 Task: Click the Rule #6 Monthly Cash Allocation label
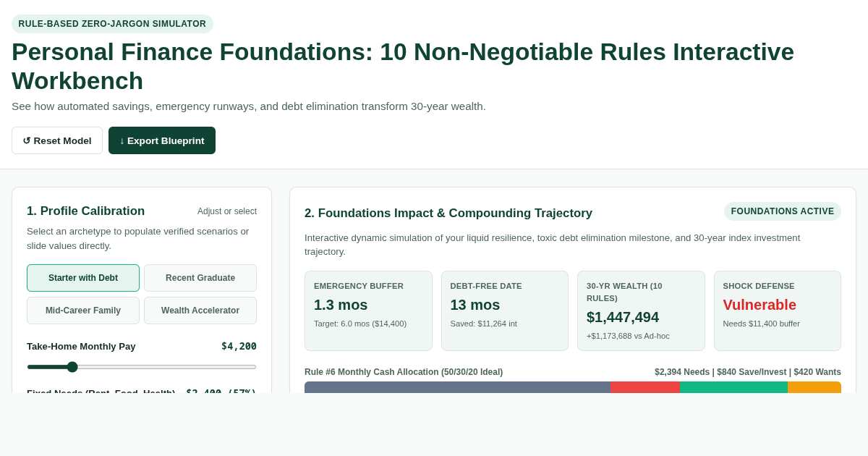[404, 372]
